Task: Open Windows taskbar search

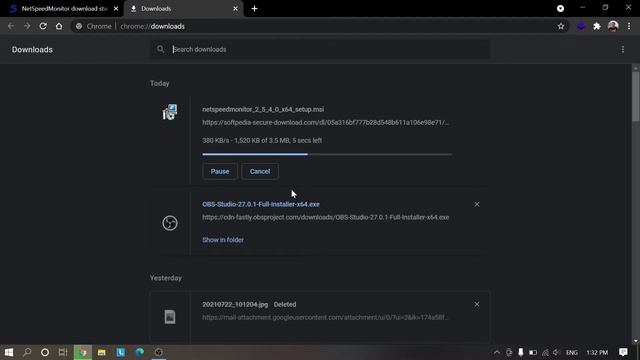Action: coord(27,352)
